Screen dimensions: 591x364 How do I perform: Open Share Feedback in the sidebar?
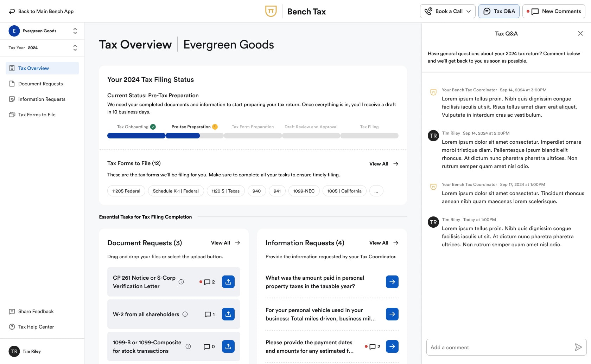pyautogui.click(x=42, y=311)
